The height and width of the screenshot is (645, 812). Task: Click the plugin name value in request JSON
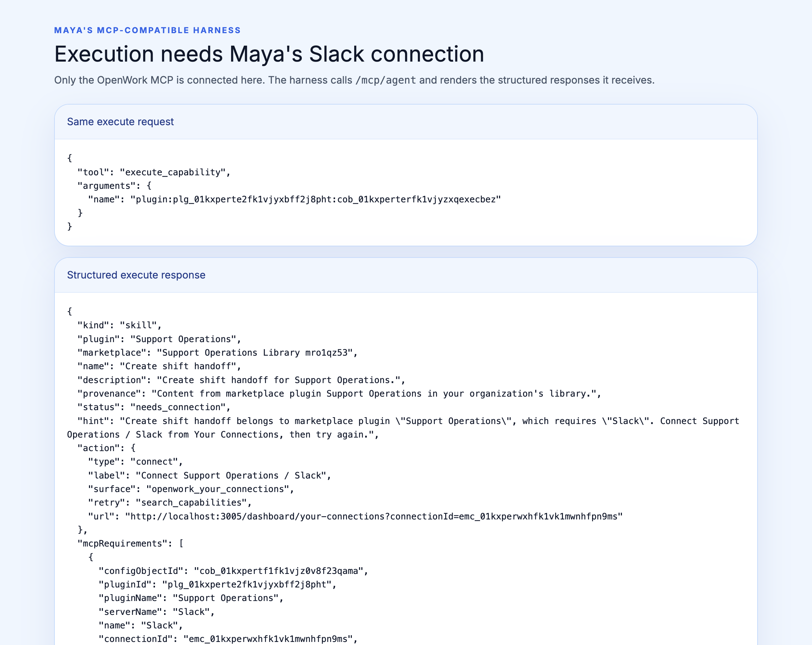click(x=316, y=199)
